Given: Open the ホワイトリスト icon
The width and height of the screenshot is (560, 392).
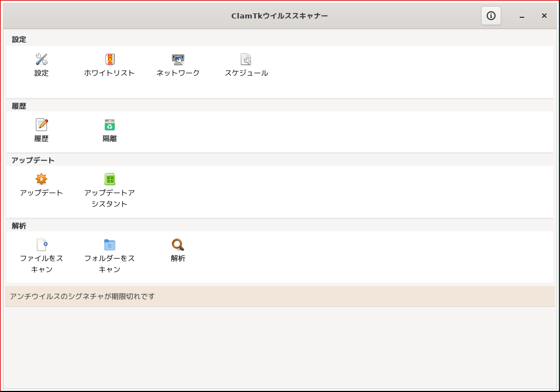Looking at the screenshot, I should 110,59.
